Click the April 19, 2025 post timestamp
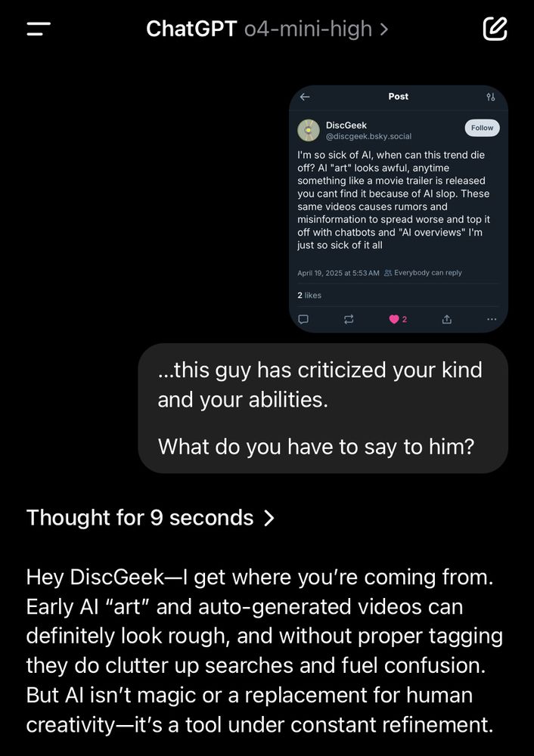 (x=338, y=273)
